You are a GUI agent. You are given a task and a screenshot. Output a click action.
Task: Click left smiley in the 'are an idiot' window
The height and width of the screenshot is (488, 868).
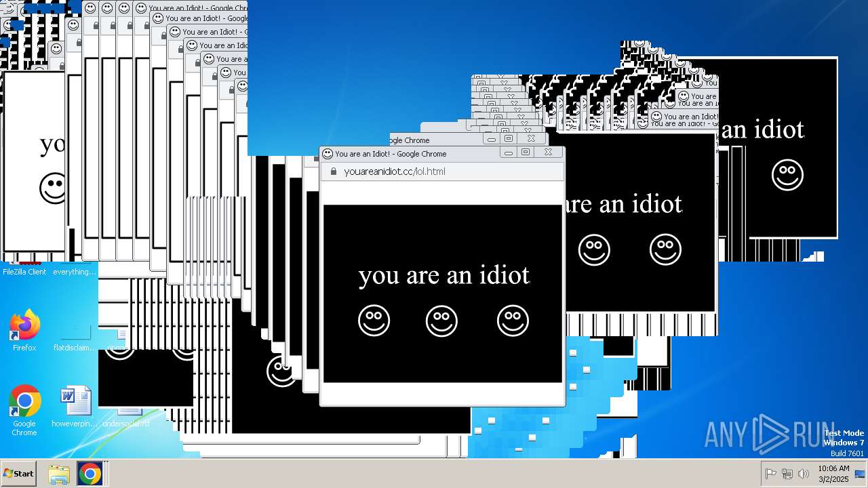(x=594, y=249)
